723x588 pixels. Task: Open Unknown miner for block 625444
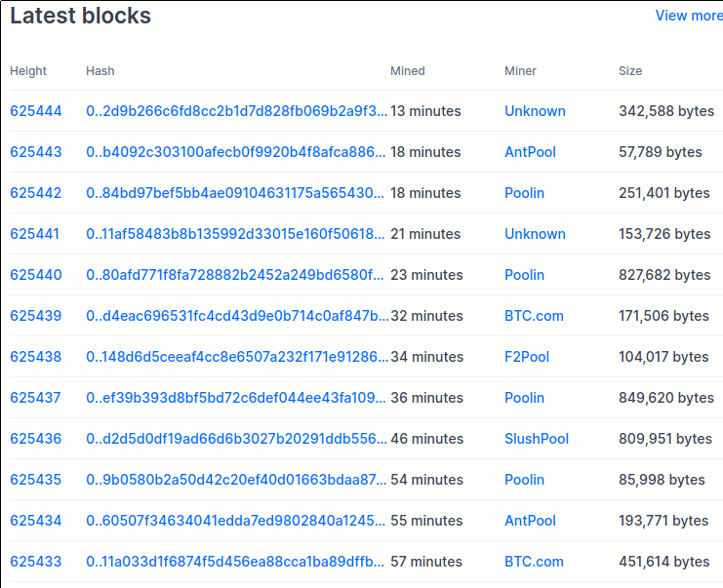coord(535,111)
